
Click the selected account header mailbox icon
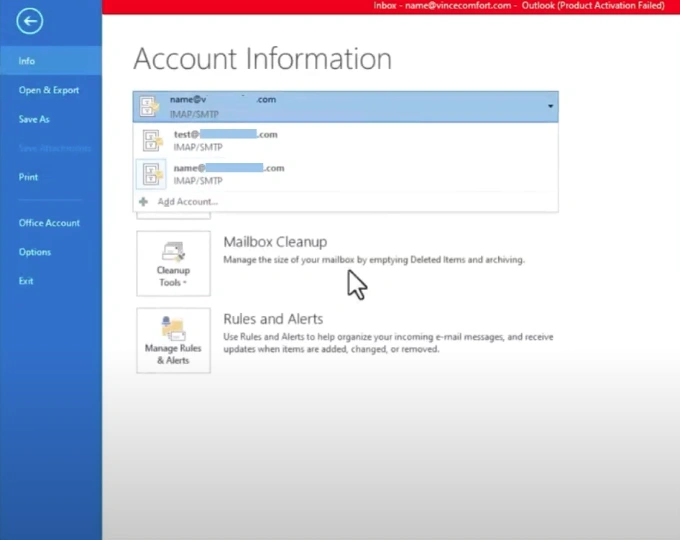[149, 106]
